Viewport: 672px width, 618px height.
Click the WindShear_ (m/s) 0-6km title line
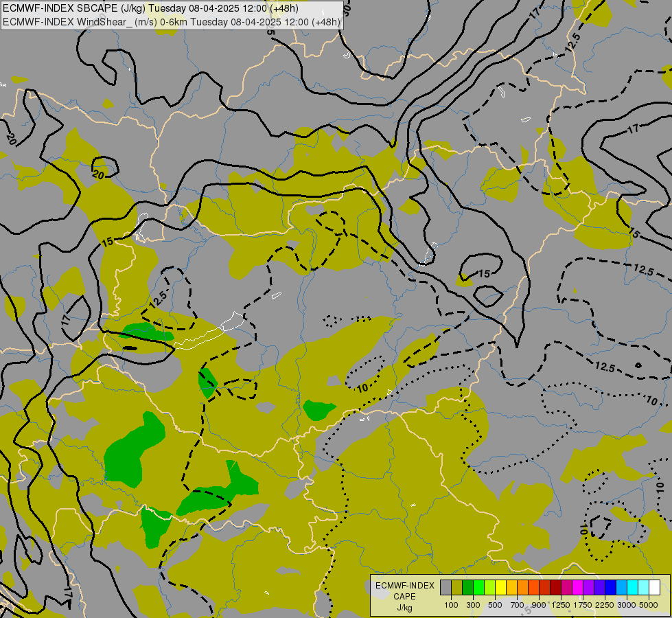click(x=172, y=22)
